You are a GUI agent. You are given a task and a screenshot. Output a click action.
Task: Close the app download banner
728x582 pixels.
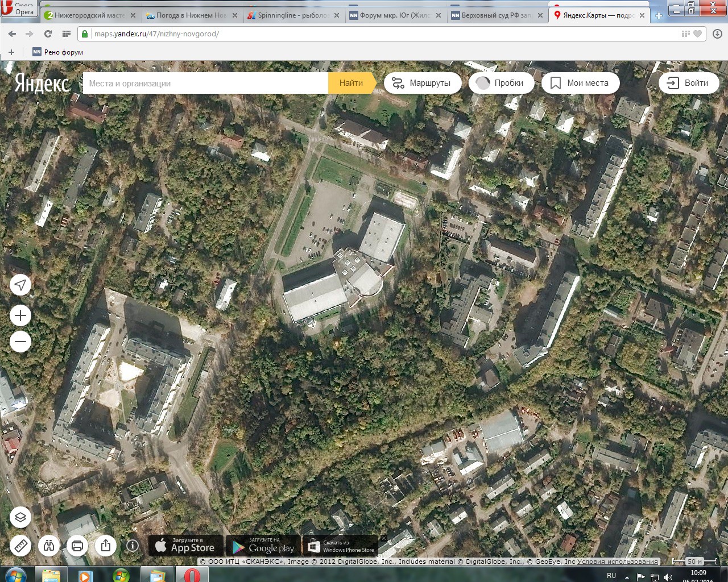click(383, 538)
